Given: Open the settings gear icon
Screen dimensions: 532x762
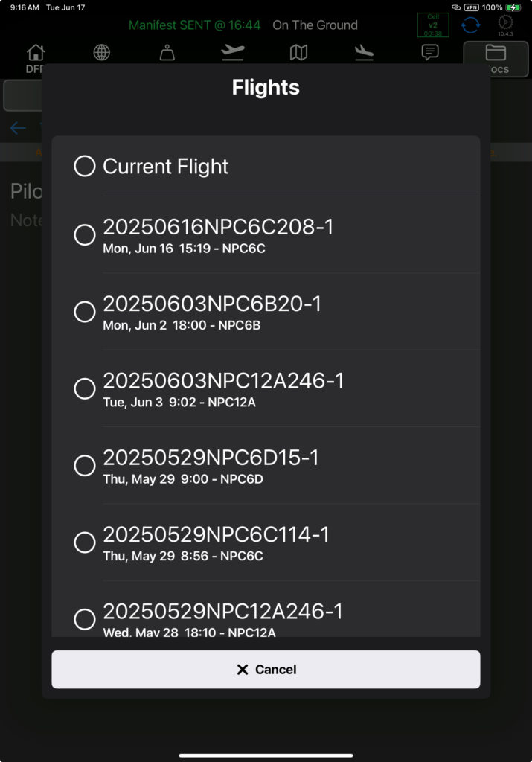Looking at the screenshot, I should (505, 23).
